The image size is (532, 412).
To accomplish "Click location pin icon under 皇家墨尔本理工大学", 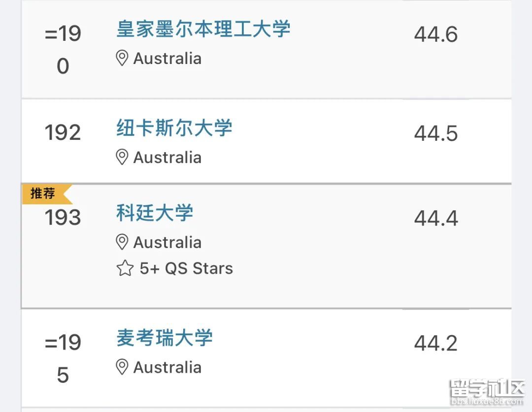I will click(x=122, y=58).
